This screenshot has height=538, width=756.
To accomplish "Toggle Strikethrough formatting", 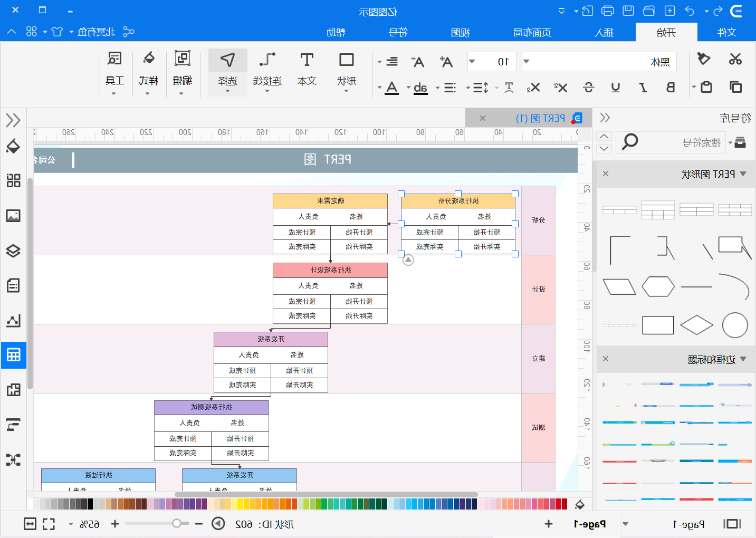I will [x=589, y=87].
